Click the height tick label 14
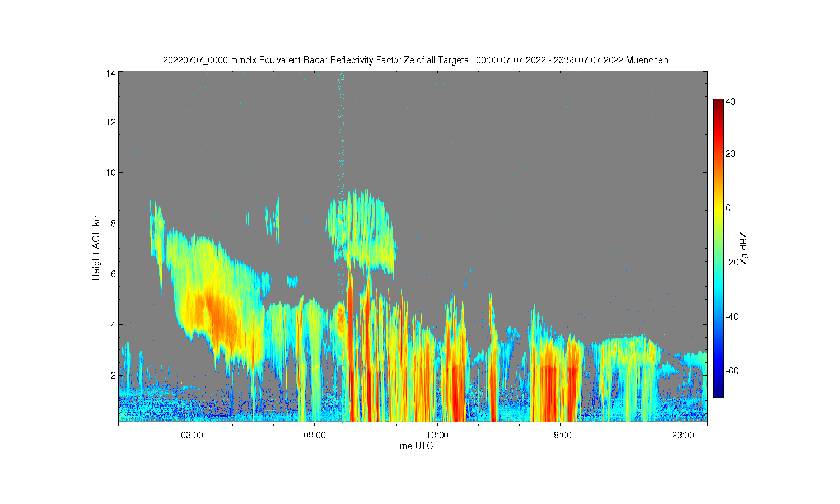840x504 pixels. 111,73
